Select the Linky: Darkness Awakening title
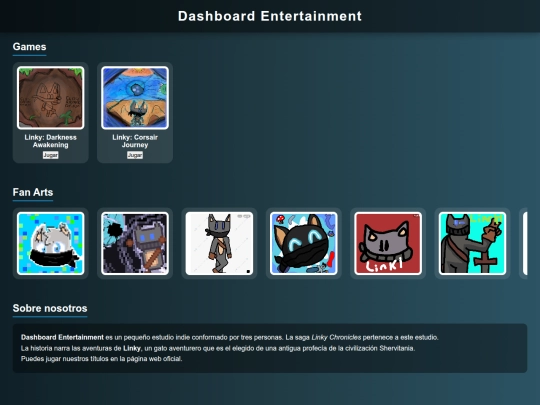The height and width of the screenshot is (405, 540). (x=51, y=141)
